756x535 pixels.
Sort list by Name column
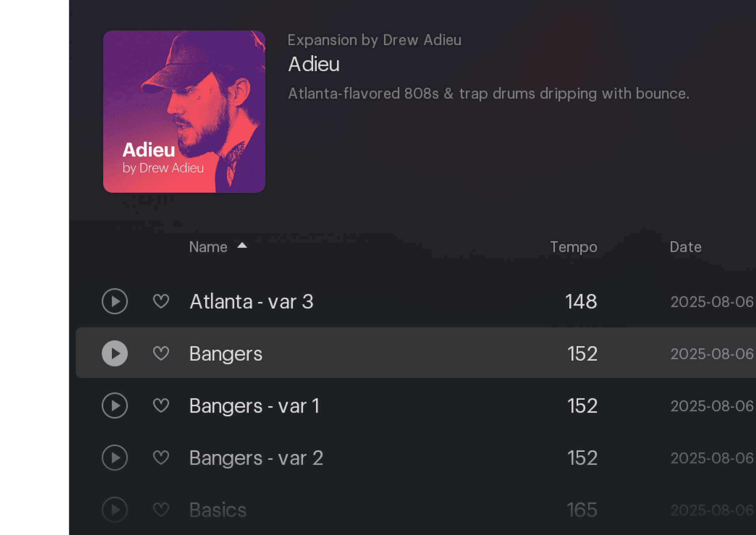click(208, 247)
